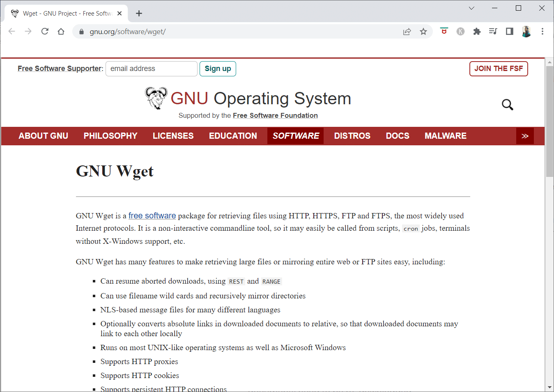Click 'Runs on most UNIX-like' list item
The image size is (554, 392).
(223, 348)
